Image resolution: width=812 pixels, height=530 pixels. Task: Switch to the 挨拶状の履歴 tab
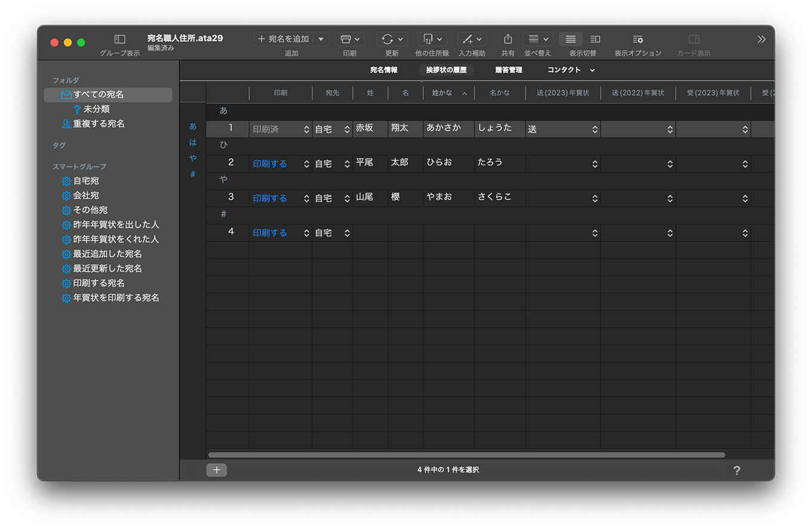447,70
